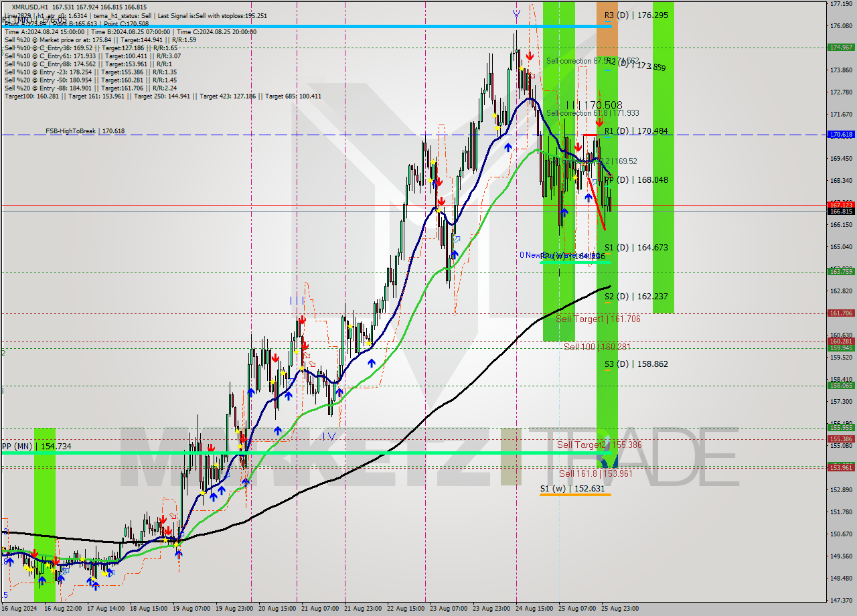
Task: Click the 'Time A:2024.08.24 15:00:00' text
Action: (44, 31)
